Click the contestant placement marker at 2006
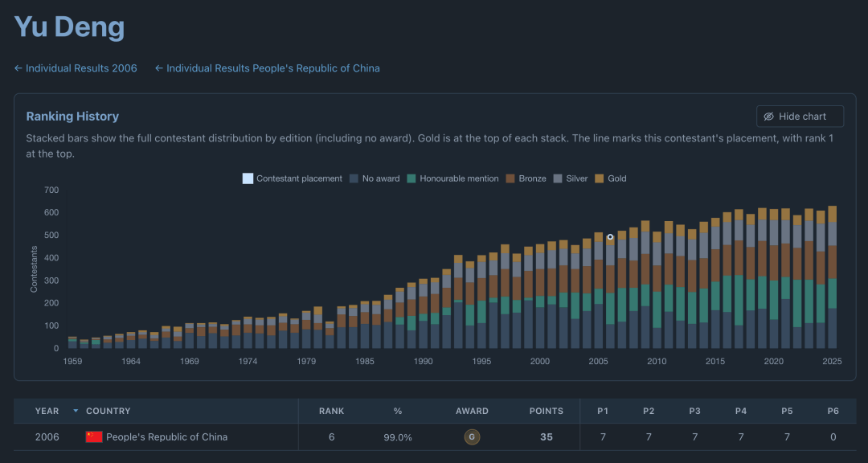 coord(610,237)
